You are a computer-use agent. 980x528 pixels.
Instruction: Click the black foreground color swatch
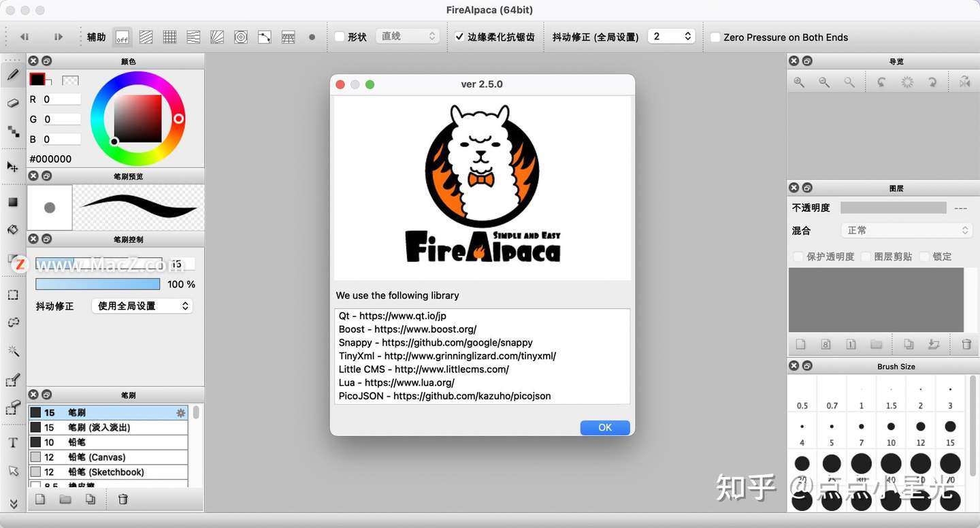point(37,80)
